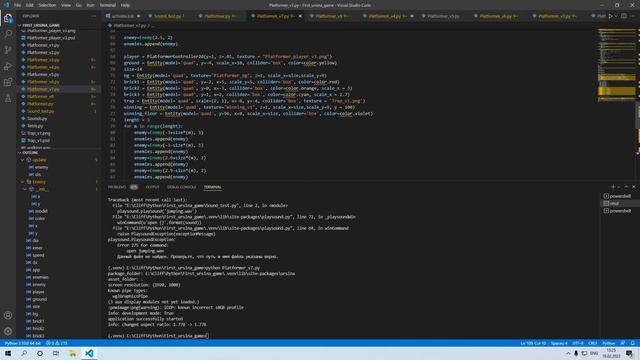Close the active Platformer_v7.py tab
Viewport: 640px width, 360px height.
(300, 16)
